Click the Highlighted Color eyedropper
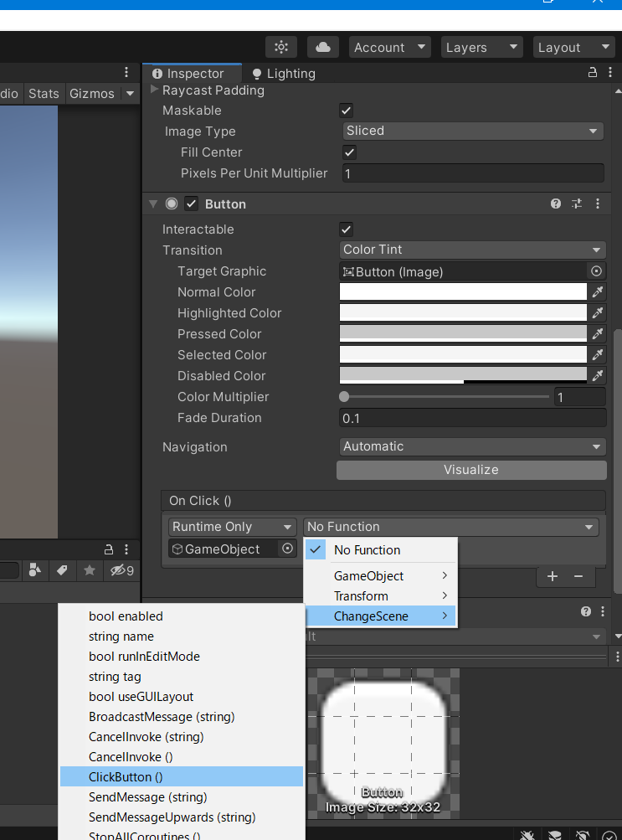Viewport: 622px width, 840px height. [x=598, y=313]
